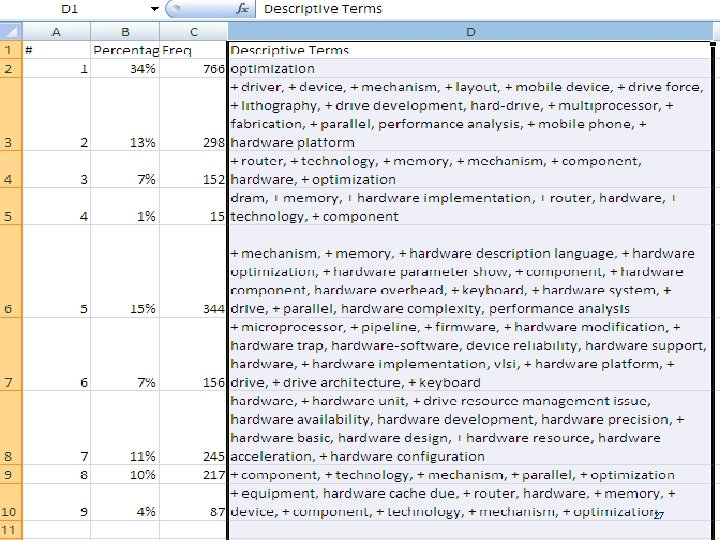Screen dimensions: 720x540
Task: Click the formula bar containing Descriptive Terms
Action: pos(487,9)
